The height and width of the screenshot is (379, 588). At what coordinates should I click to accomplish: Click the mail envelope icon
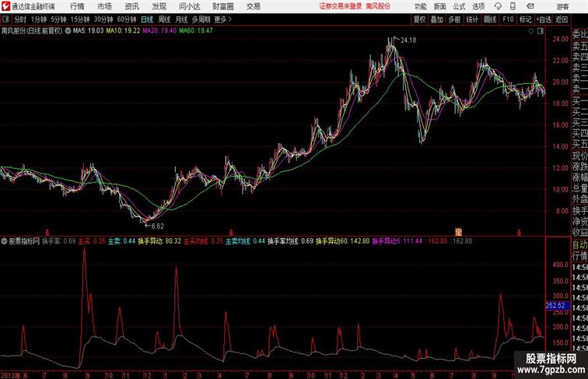[530, 6]
